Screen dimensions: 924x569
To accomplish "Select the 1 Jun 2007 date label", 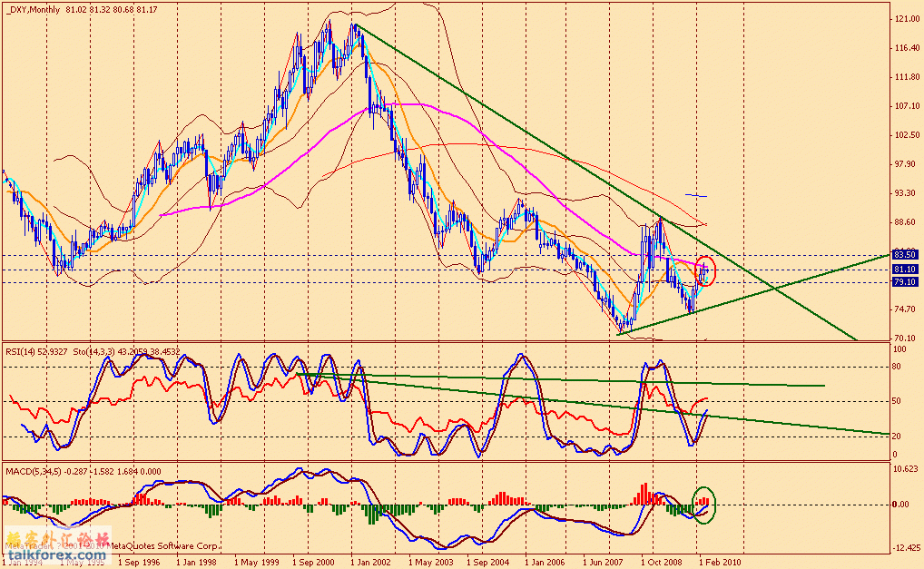I will (604, 562).
